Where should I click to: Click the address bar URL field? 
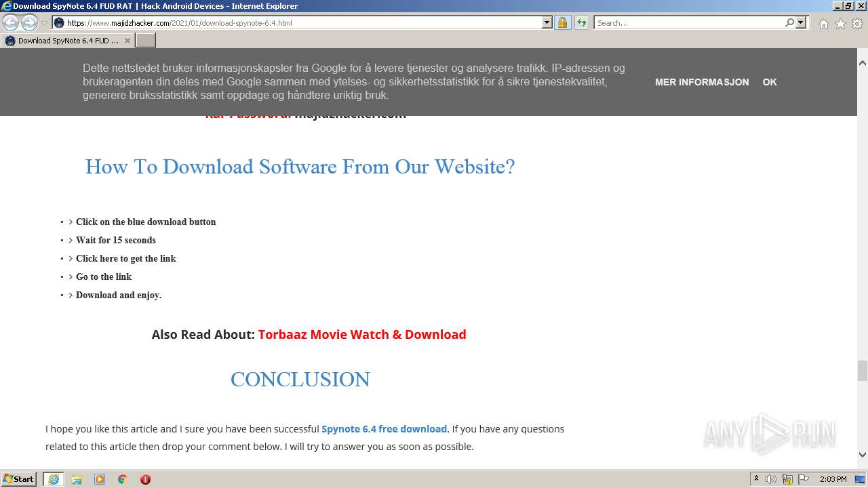(x=302, y=22)
